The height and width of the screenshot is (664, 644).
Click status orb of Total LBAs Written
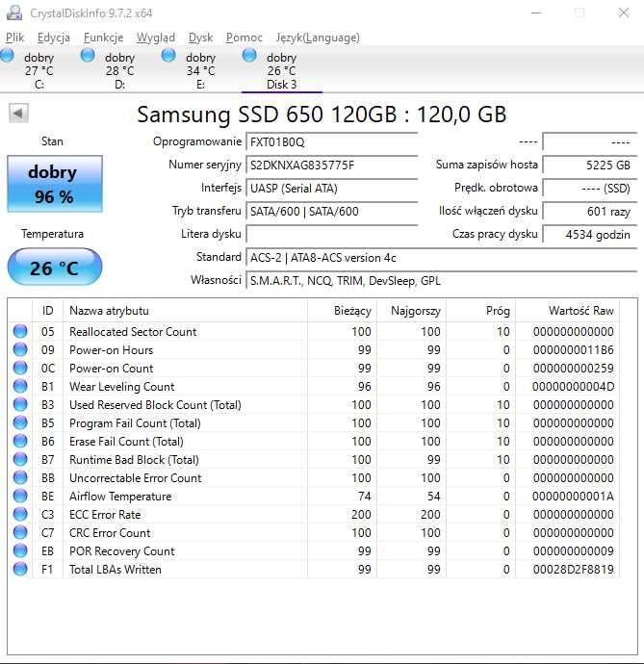click(20, 569)
